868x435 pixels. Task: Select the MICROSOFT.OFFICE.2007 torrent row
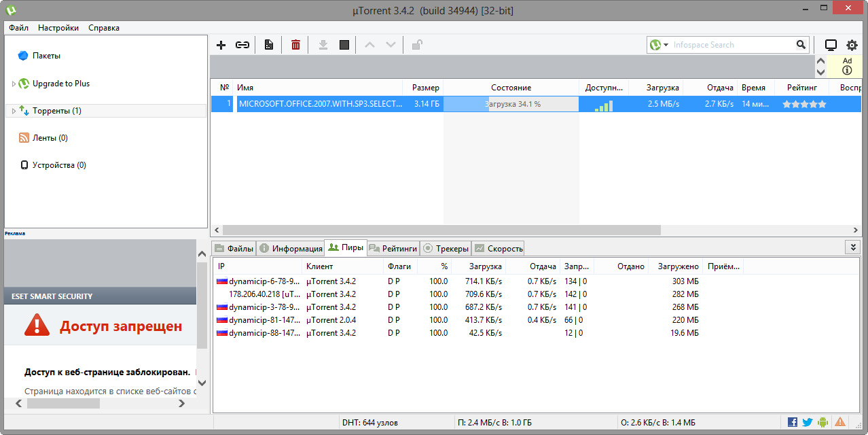pos(536,104)
